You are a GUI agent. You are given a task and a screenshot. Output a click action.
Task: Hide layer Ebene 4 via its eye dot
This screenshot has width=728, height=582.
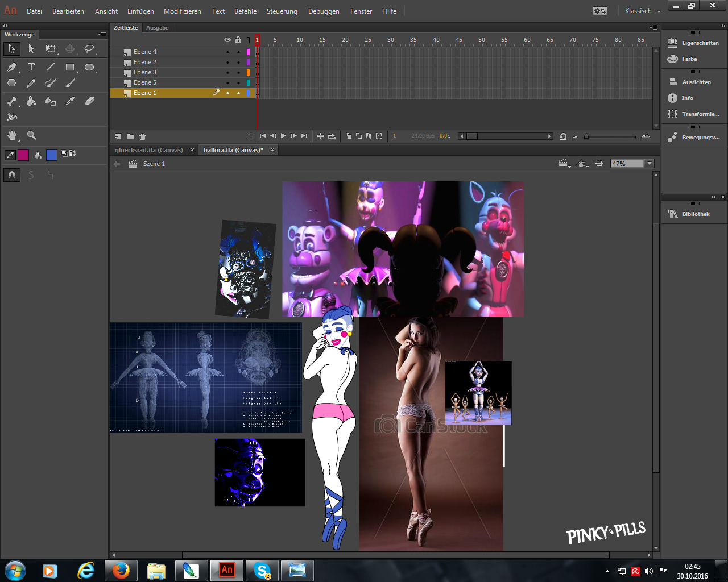click(x=227, y=52)
